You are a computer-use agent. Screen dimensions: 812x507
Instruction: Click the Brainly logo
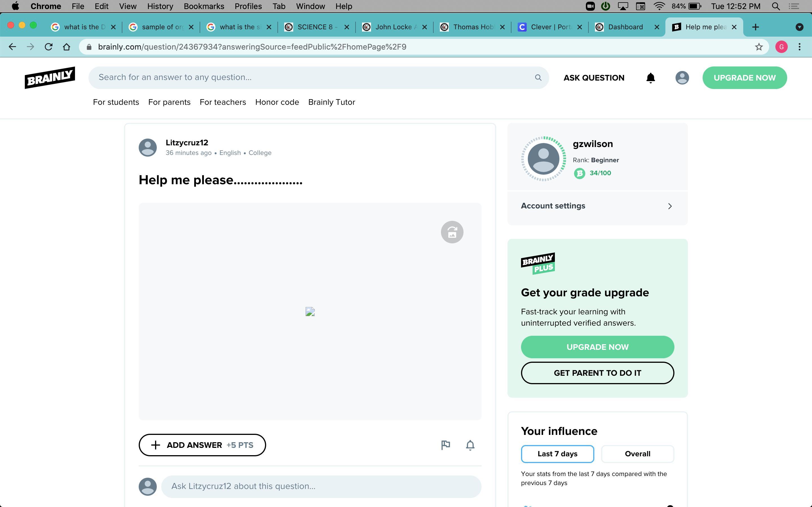point(50,77)
